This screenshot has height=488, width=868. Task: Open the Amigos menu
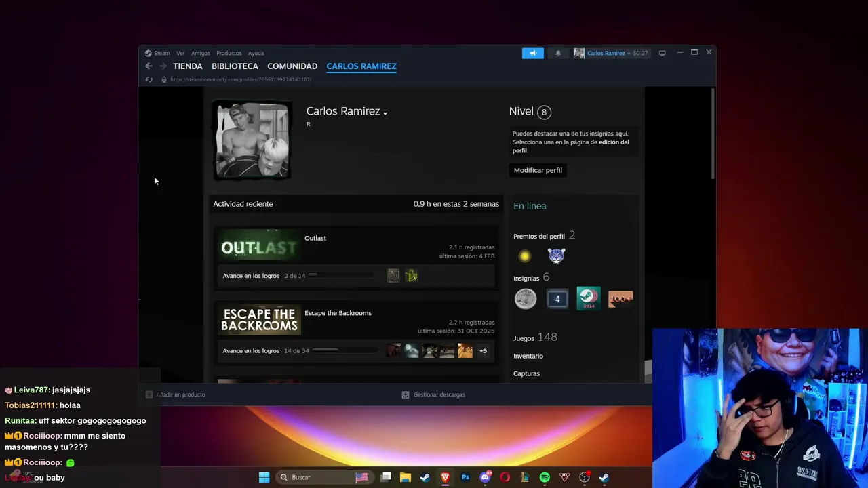coord(200,53)
